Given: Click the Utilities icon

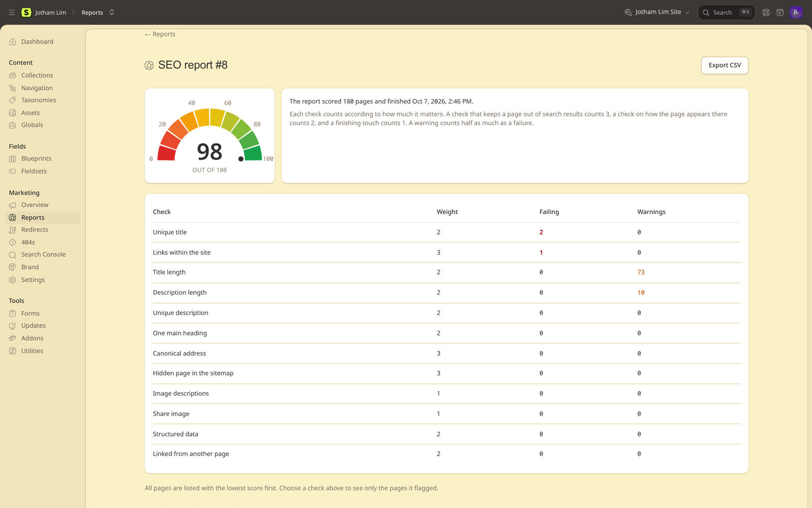Looking at the screenshot, I should coord(13,351).
